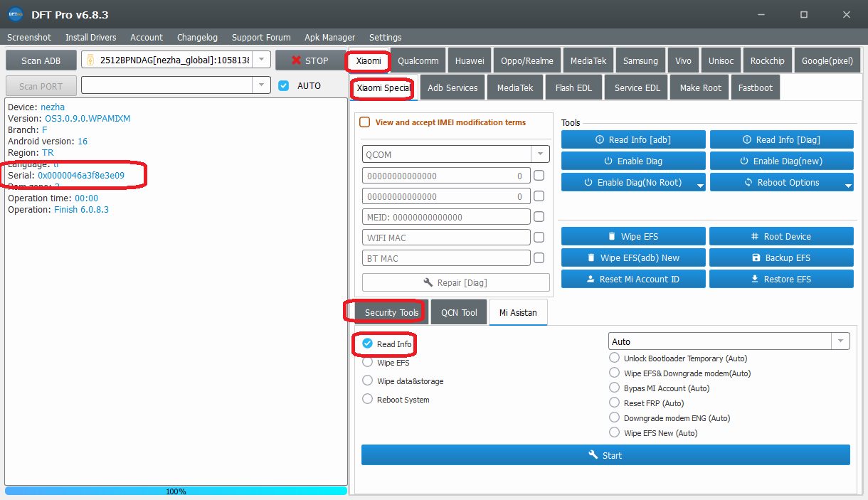Click the BT MAC input field
Image resolution: width=868 pixels, height=500 pixels.
point(446,258)
